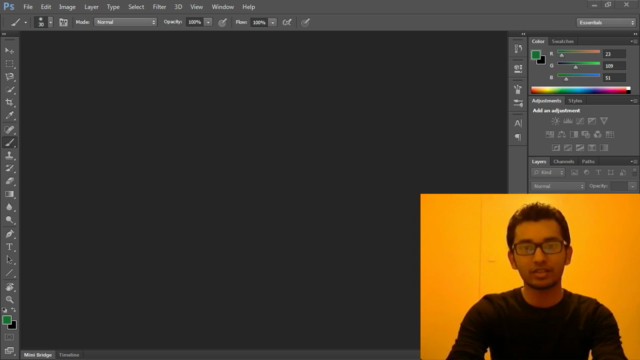Screen dimensions: 640x360
Task: Add a Curves adjustment
Action: 580,121
